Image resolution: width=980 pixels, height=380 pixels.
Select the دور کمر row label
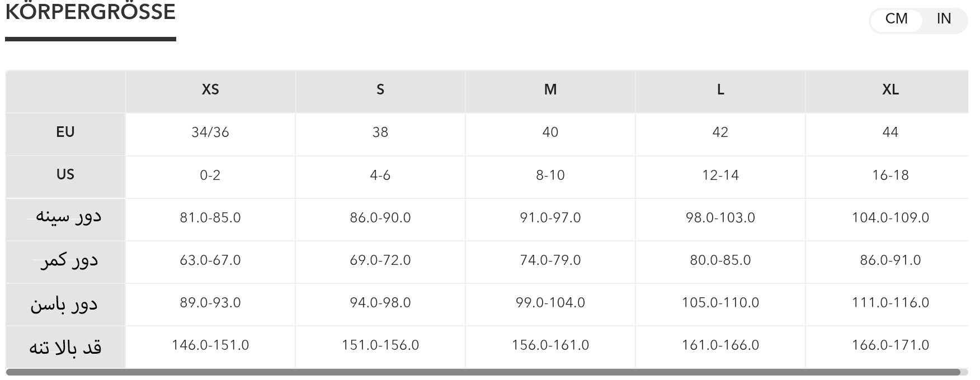pyautogui.click(x=69, y=260)
